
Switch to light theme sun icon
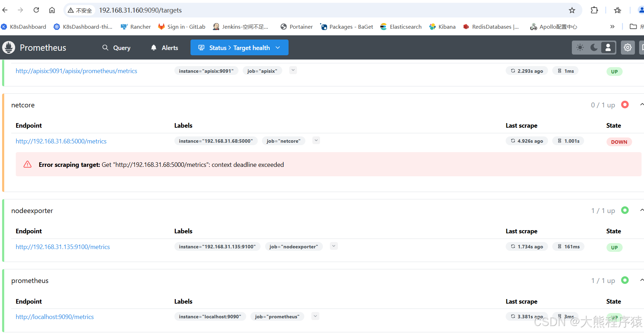pyautogui.click(x=580, y=47)
